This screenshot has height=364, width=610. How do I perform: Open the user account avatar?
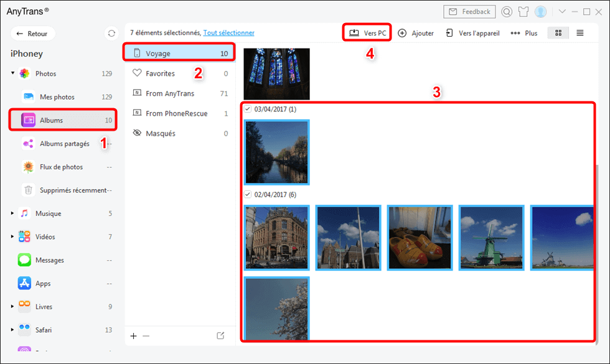coord(540,12)
